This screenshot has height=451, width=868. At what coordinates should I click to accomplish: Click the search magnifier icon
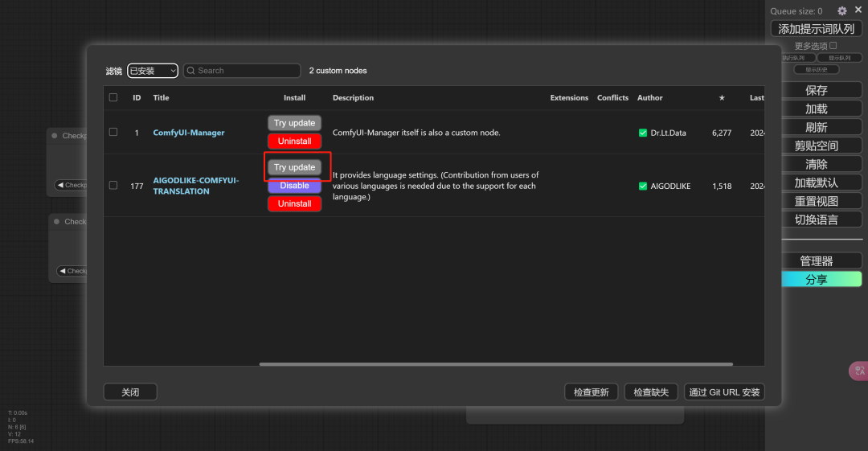coord(191,71)
